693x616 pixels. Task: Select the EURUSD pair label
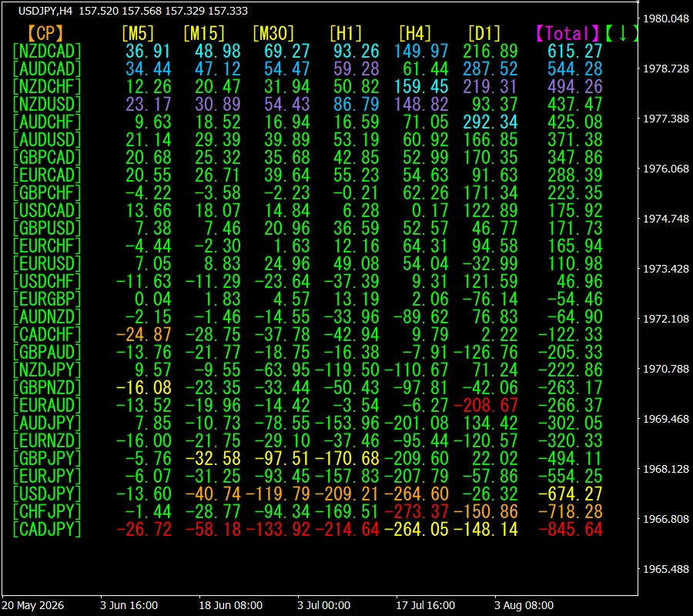pos(47,263)
